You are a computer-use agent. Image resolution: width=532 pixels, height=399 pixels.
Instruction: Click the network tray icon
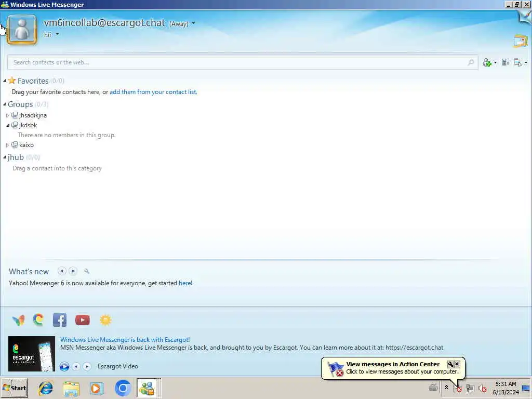[470, 388]
